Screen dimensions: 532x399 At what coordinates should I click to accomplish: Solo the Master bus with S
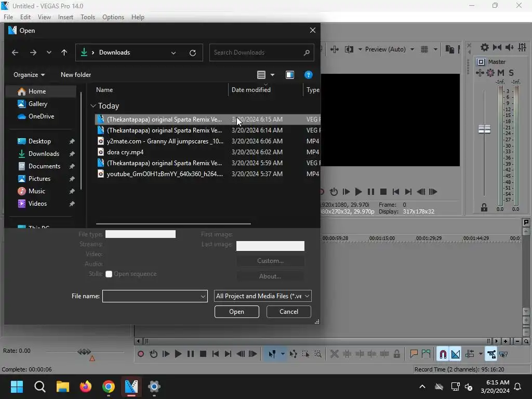coord(511,72)
